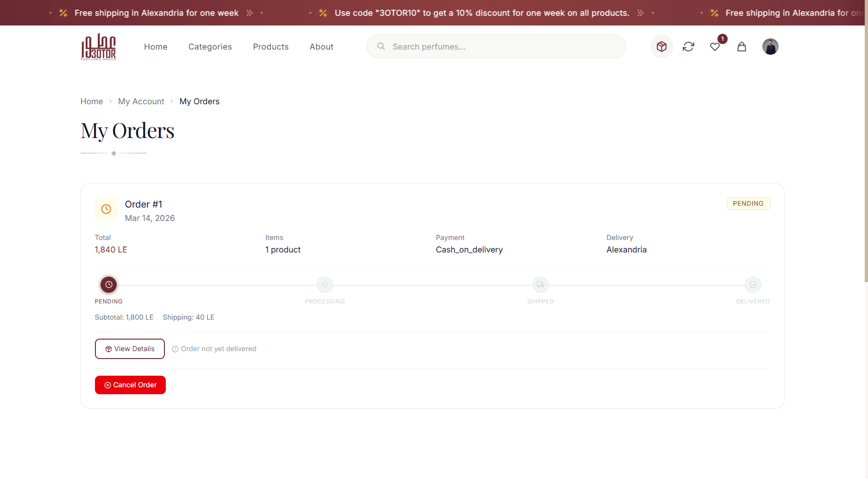Click the Pending step clock marker
868x479 pixels.
(109, 284)
